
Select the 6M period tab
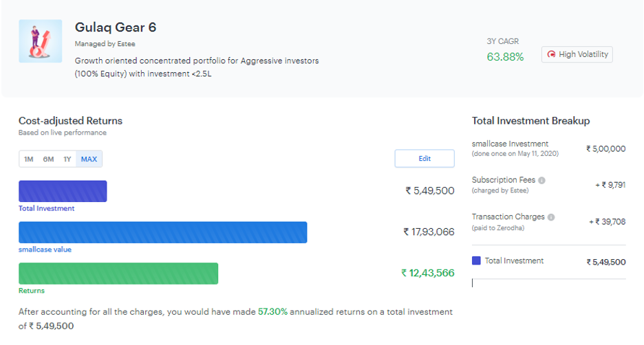point(48,159)
